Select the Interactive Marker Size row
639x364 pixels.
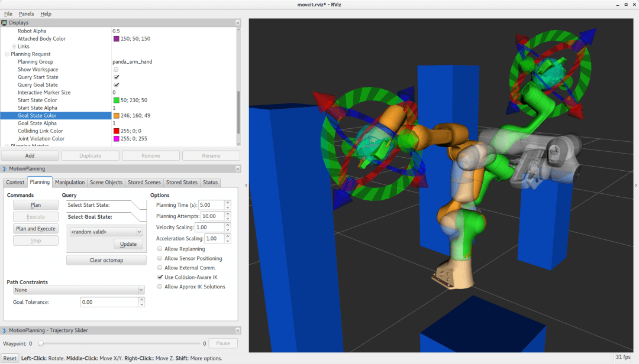118,92
